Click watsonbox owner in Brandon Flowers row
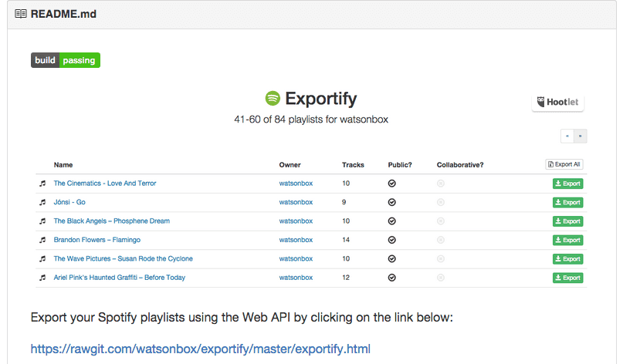 click(x=296, y=240)
